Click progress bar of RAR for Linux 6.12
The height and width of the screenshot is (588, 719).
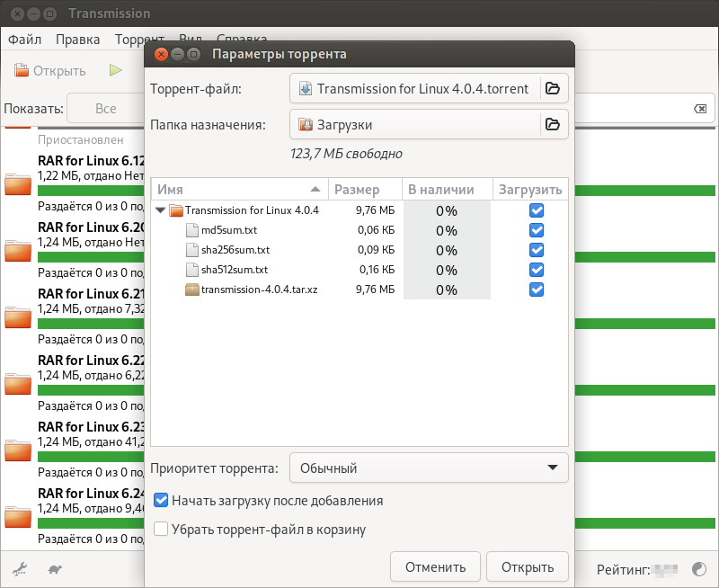(x=91, y=191)
